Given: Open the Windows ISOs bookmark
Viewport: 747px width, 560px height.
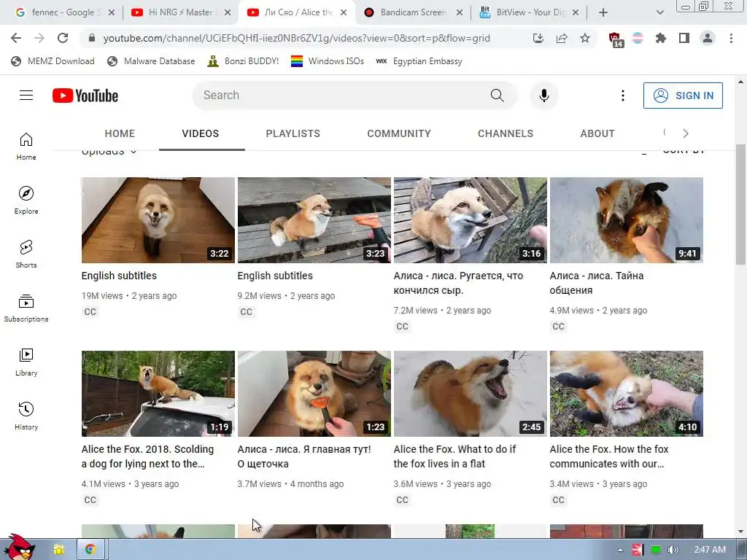Looking at the screenshot, I should coord(328,61).
